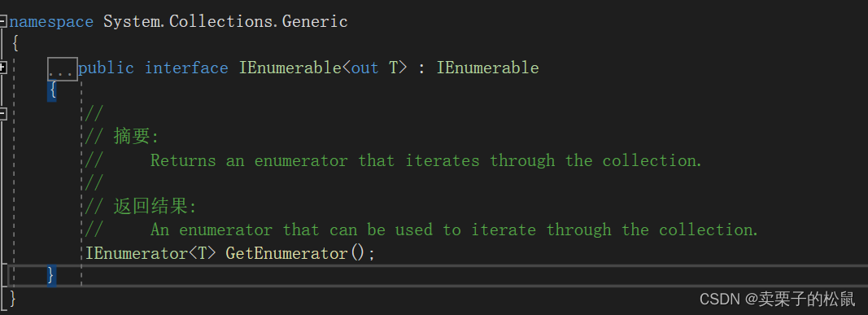Click the highlighted opening brace of interface
Viewport: 868px width, 315px height.
(52, 91)
